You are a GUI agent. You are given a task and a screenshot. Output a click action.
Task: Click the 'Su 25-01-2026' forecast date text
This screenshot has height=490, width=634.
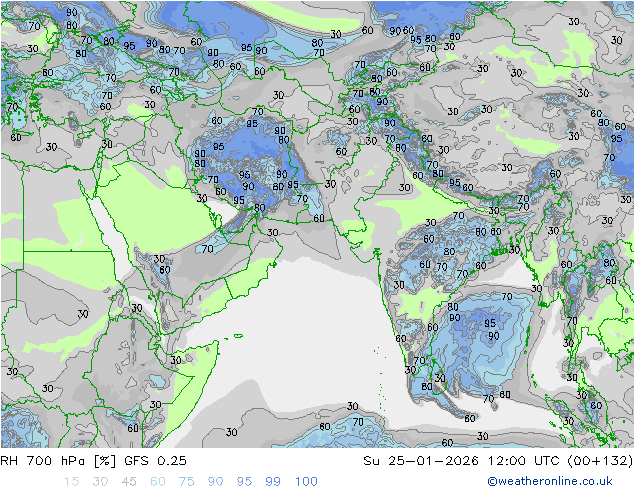(x=421, y=460)
